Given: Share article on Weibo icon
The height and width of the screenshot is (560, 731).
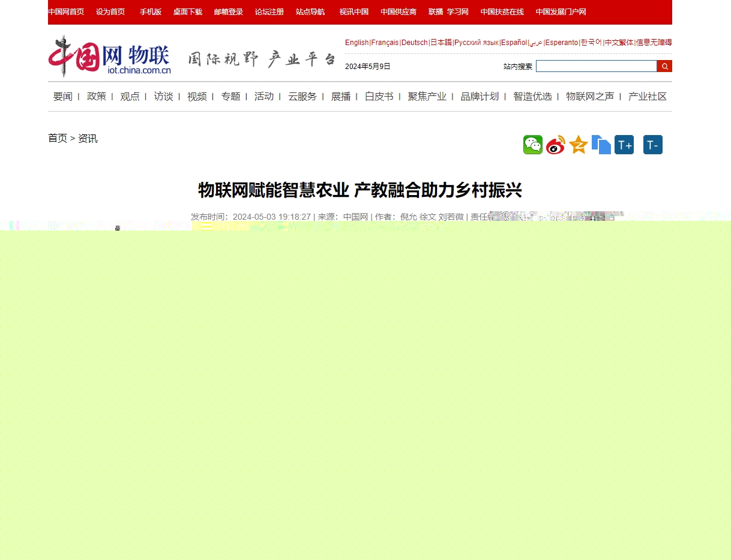Looking at the screenshot, I should coord(556,145).
